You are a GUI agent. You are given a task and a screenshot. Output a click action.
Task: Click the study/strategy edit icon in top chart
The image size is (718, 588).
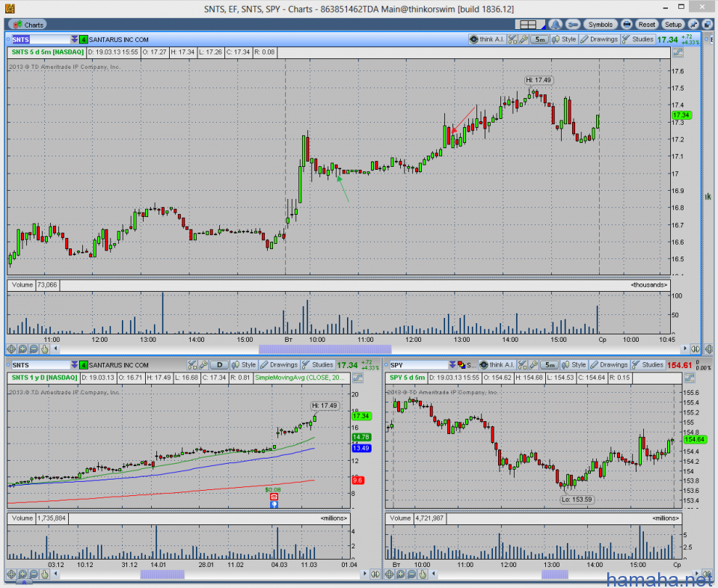[512, 40]
